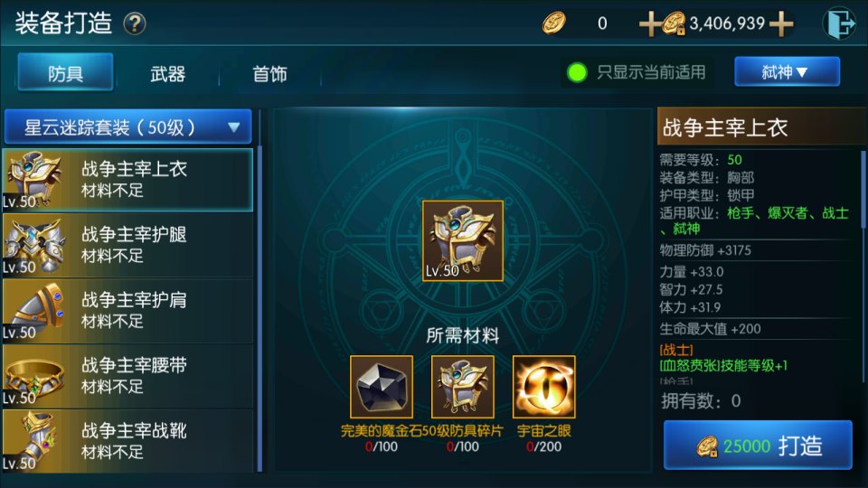Toggle the 只显示当前适用 green indicator
Image resolution: width=868 pixels, height=488 pixels.
pyautogui.click(x=577, y=72)
